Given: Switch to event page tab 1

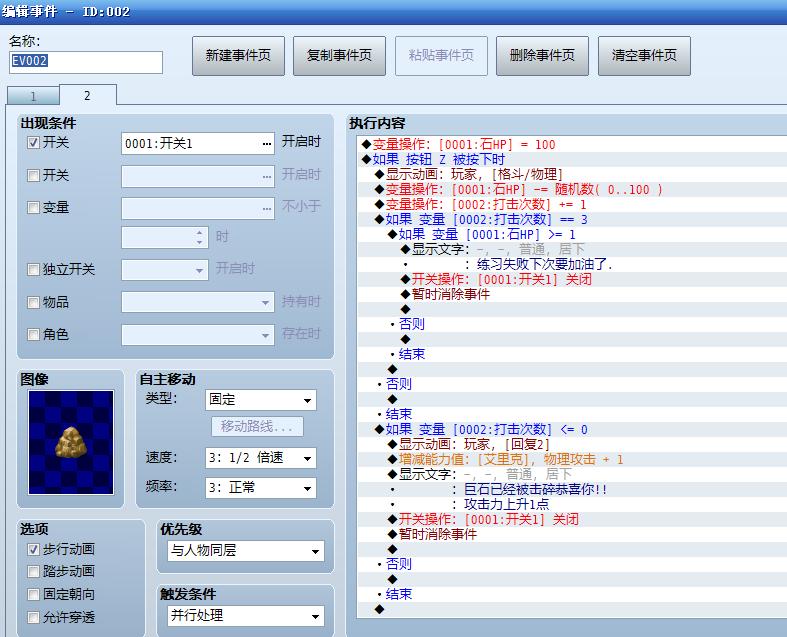Looking at the screenshot, I should 33,96.
